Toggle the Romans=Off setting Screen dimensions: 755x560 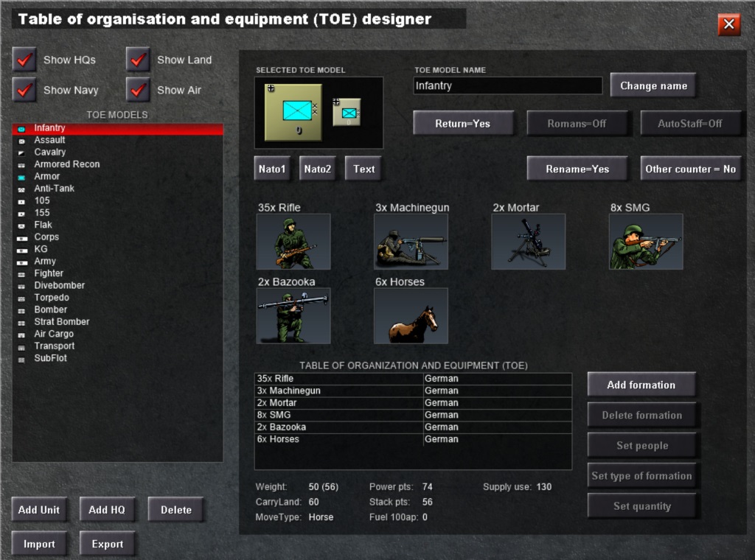(x=577, y=124)
